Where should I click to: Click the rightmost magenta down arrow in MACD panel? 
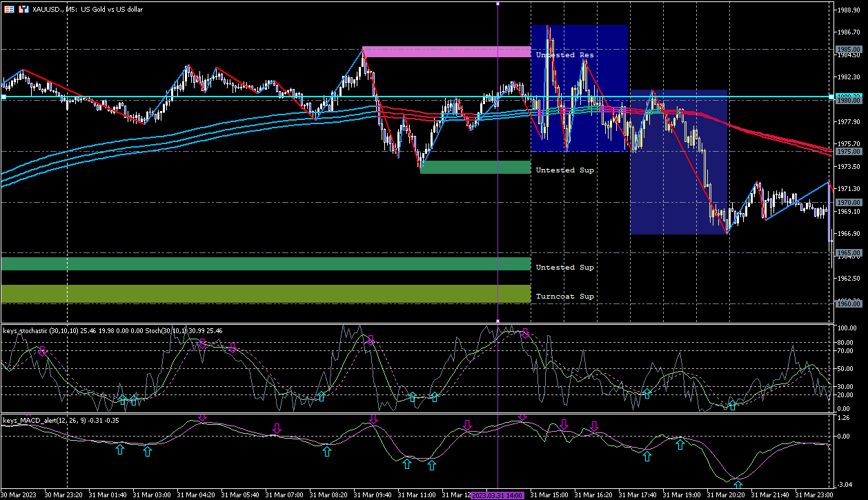pyautogui.click(x=594, y=426)
